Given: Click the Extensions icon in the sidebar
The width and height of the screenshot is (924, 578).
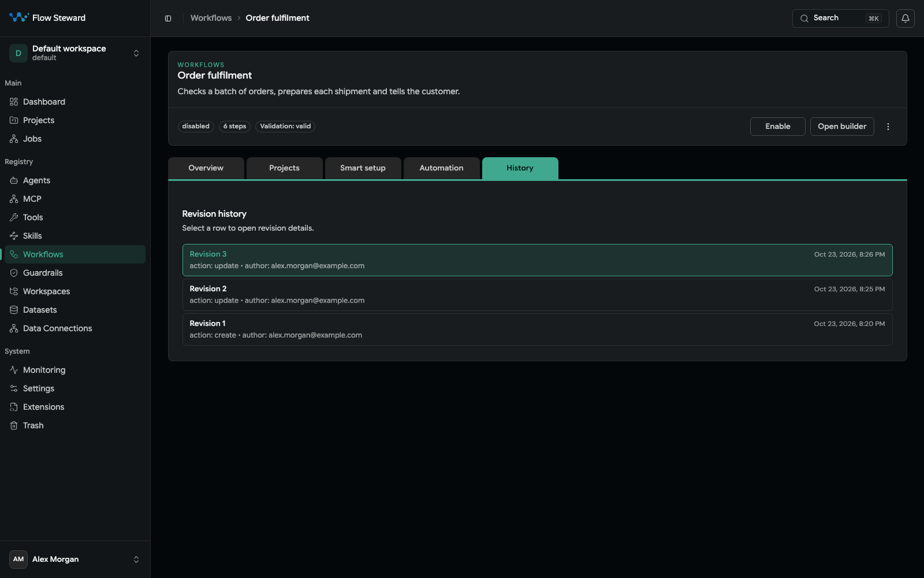Looking at the screenshot, I should pos(14,407).
